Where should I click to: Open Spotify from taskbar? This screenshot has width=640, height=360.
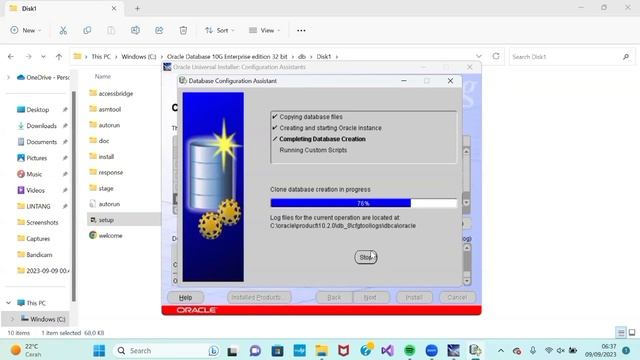(409, 350)
